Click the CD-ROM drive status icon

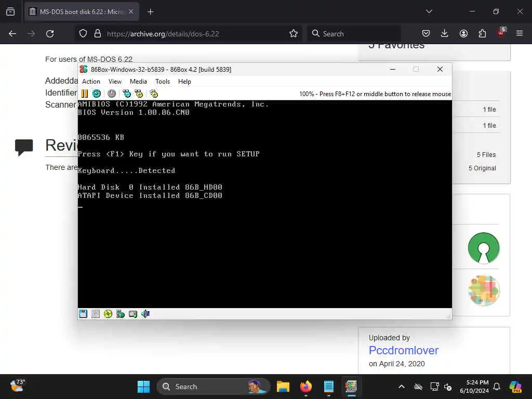coord(108,314)
